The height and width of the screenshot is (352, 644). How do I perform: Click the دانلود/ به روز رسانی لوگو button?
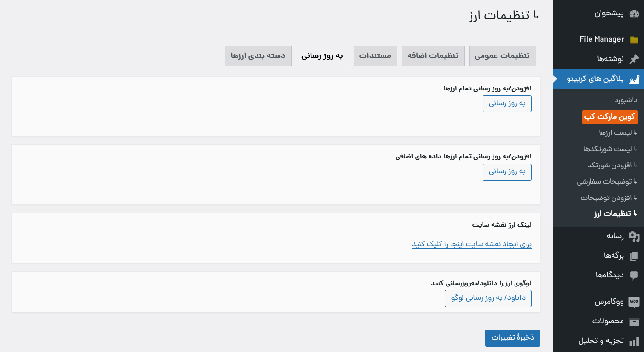[488, 298]
